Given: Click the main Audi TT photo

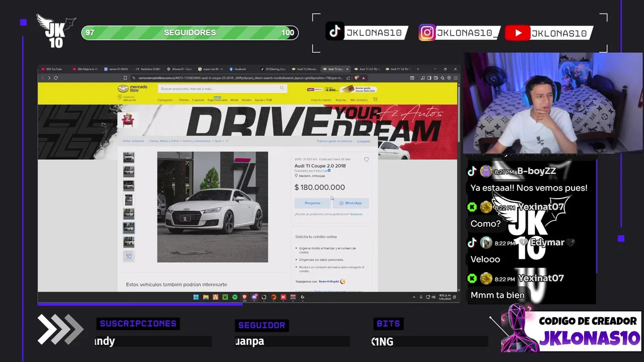Looking at the screenshot, I should [212, 207].
